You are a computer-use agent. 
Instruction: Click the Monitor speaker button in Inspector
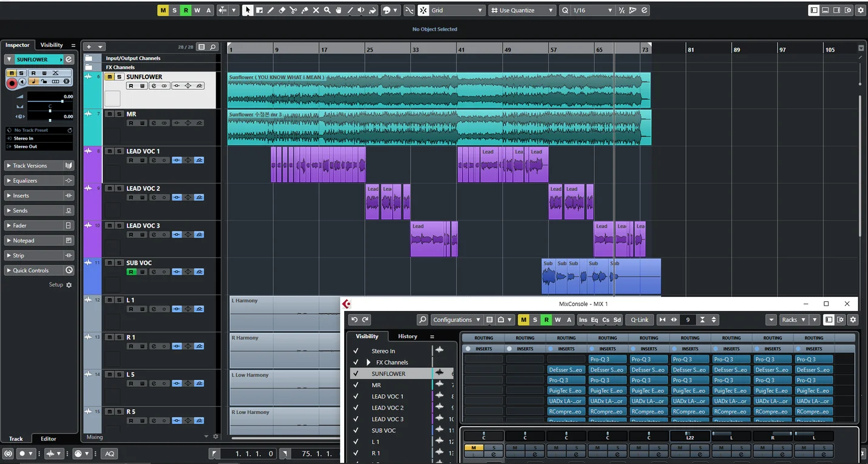(x=22, y=82)
